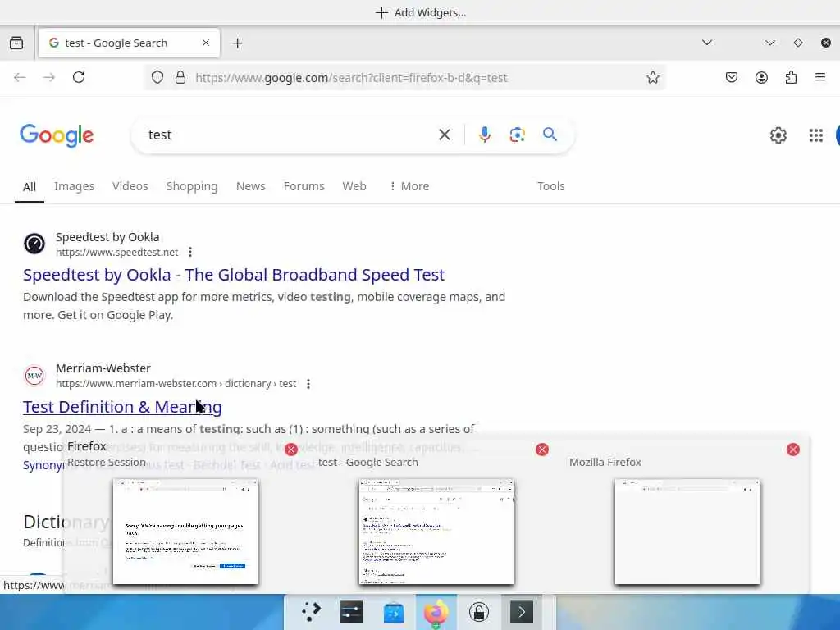Select Restore Session window thumbnail
The image size is (840, 630).
point(185,532)
